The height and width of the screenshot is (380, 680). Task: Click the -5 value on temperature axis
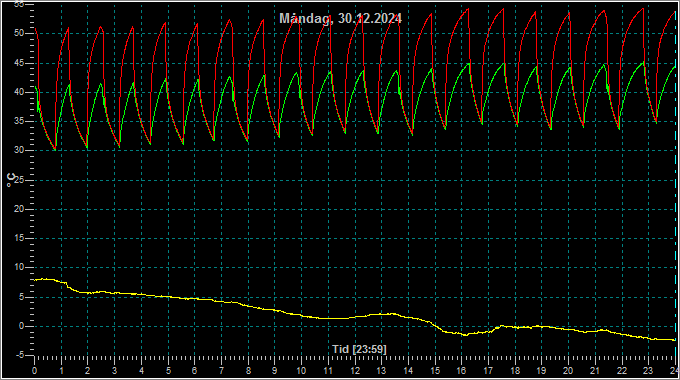click(x=20, y=355)
